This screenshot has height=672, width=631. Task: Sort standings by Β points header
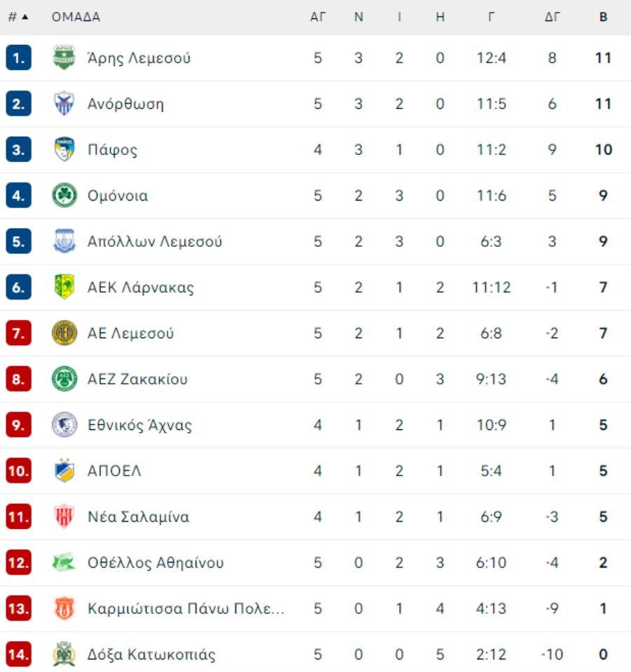point(603,17)
